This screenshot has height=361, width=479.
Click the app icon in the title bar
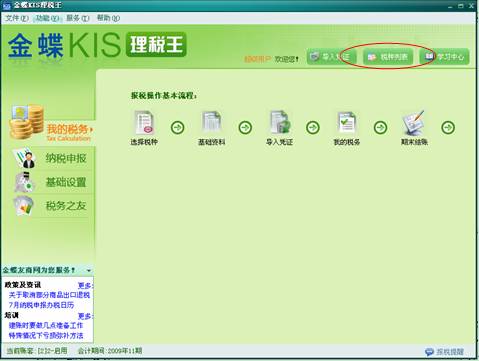click(x=7, y=6)
